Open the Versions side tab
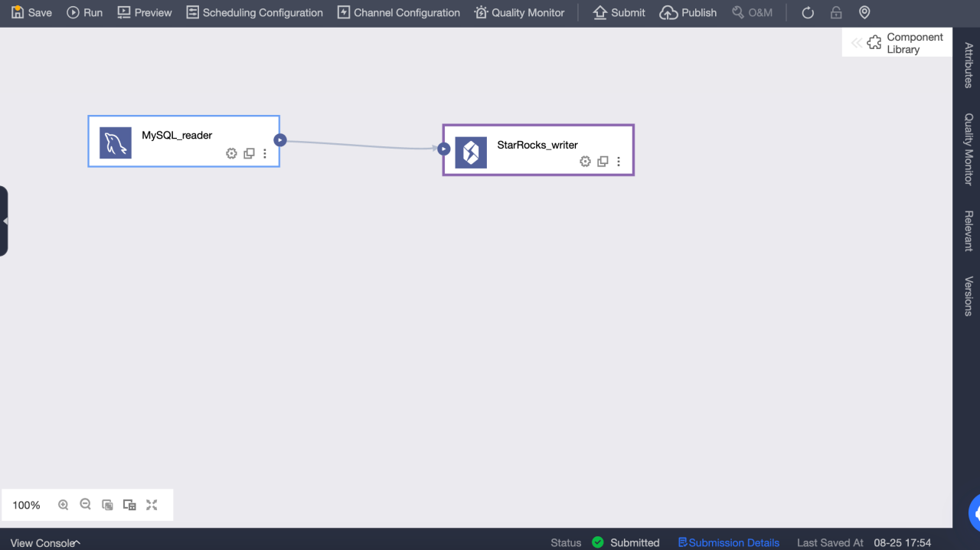The height and width of the screenshot is (550, 980). pyautogui.click(x=968, y=296)
